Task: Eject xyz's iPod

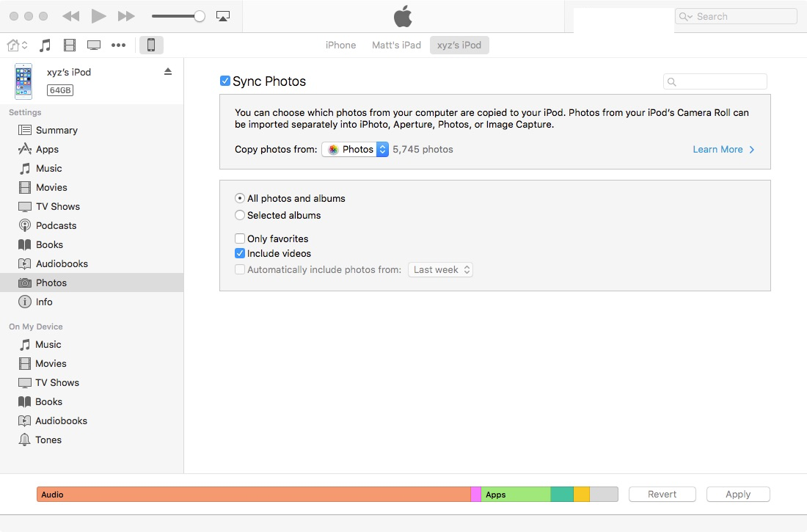Action: click(x=168, y=72)
